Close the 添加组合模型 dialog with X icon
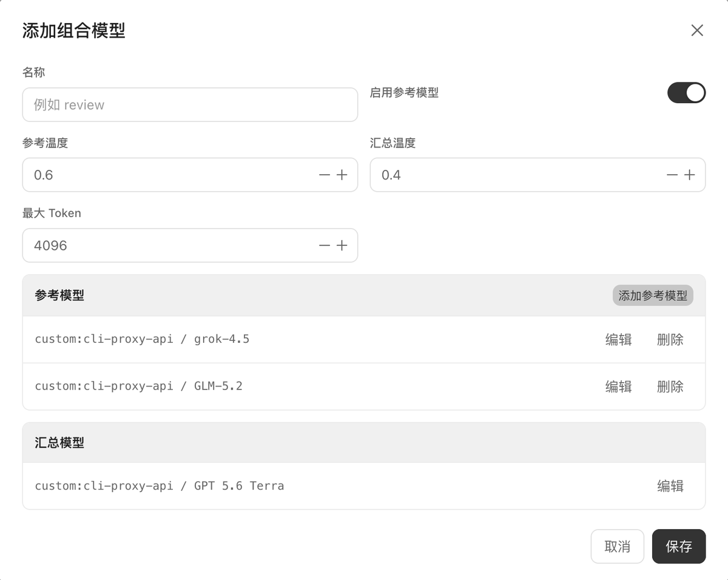Viewport: 728px width, 580px height. tap(697, 30)
